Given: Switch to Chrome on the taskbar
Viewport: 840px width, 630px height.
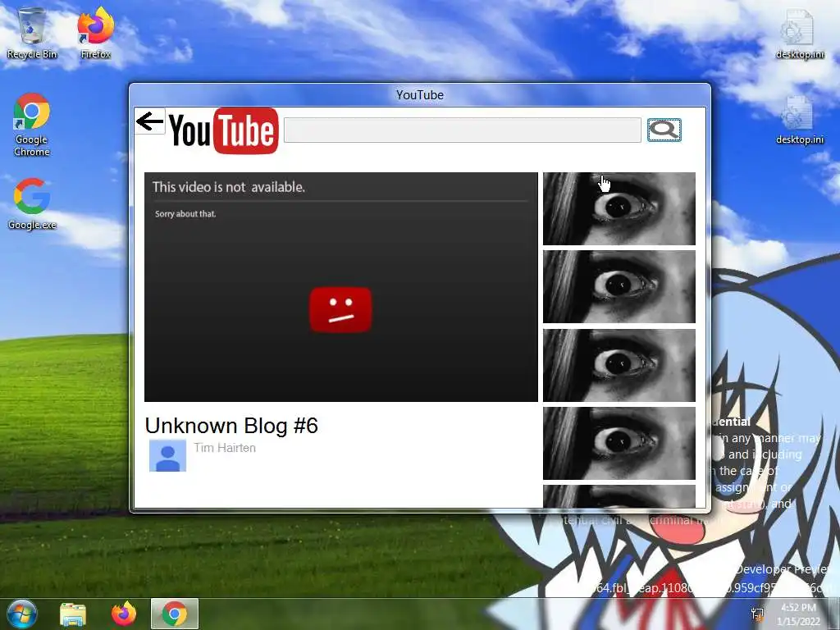Looking at the screenshot, I should (175, 614).
